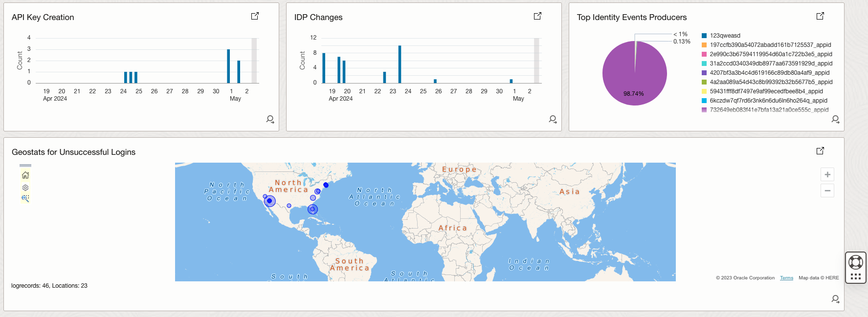The width and height of the screenshot is (868, 317).
Task: Open log explorer search for IDP Changes
Action: pyautogui.click(x=553, y=119)
